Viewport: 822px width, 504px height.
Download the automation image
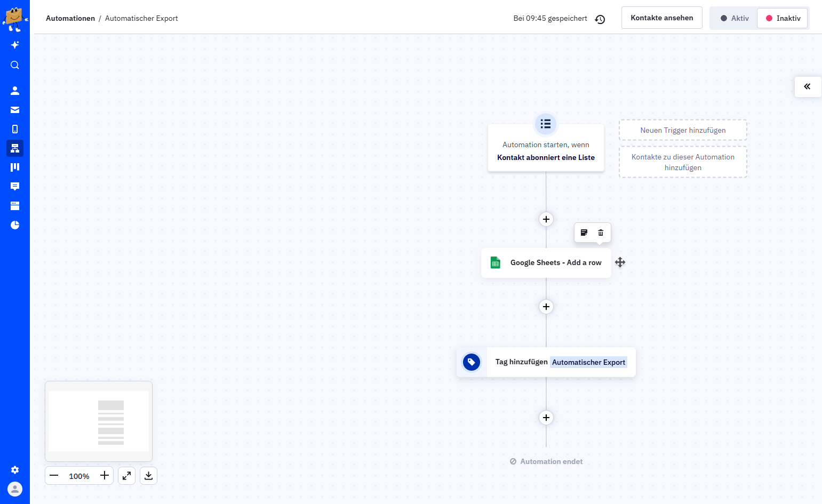coord(149,476)
